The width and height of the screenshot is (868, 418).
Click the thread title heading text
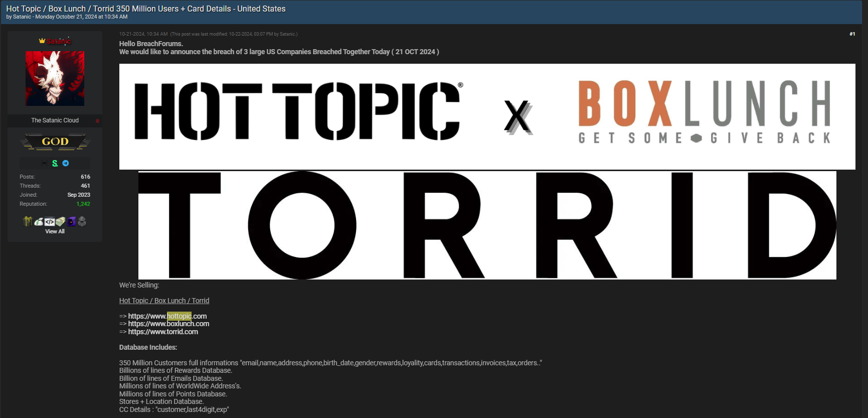click(146, 9)
